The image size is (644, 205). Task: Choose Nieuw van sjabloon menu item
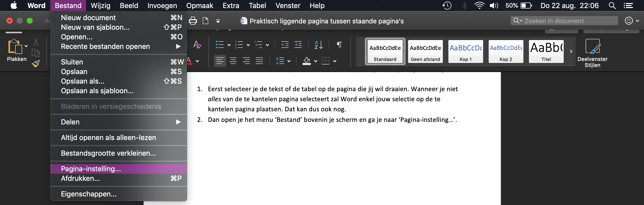point(119,27)
